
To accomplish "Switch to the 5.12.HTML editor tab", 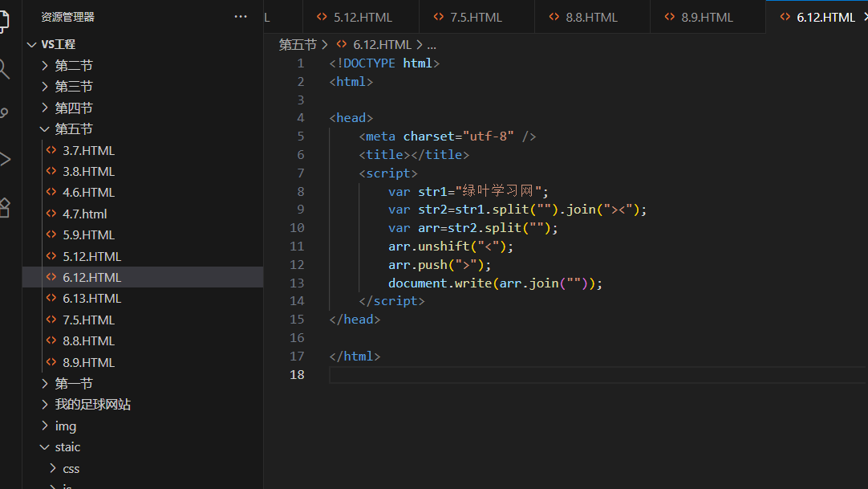I will [361, 17].
